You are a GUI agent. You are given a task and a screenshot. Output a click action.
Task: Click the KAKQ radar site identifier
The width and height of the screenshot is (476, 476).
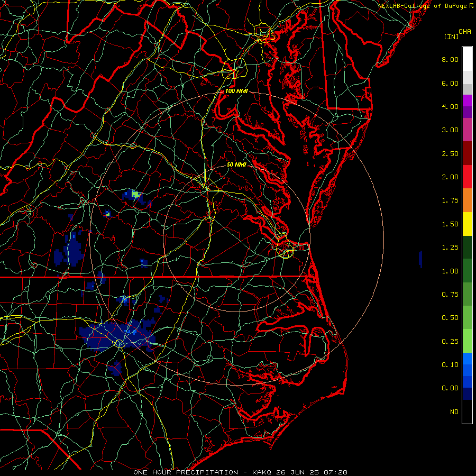pos(262,472)
